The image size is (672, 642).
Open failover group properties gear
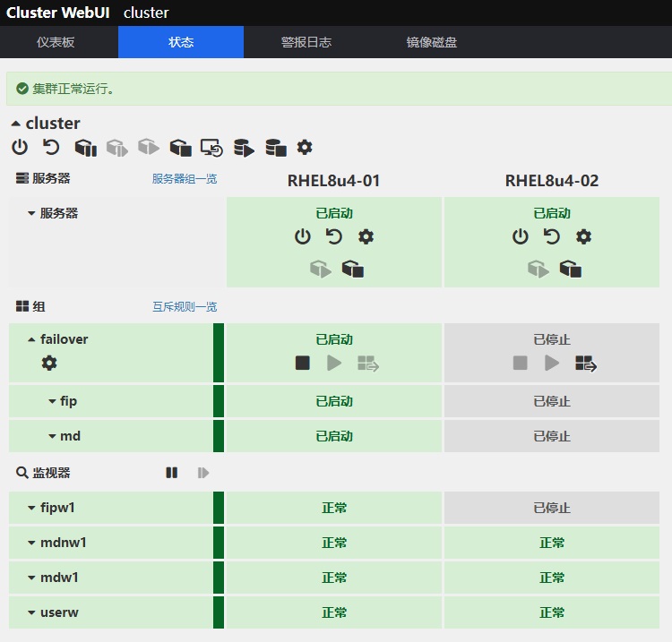[x=49, y=363]
